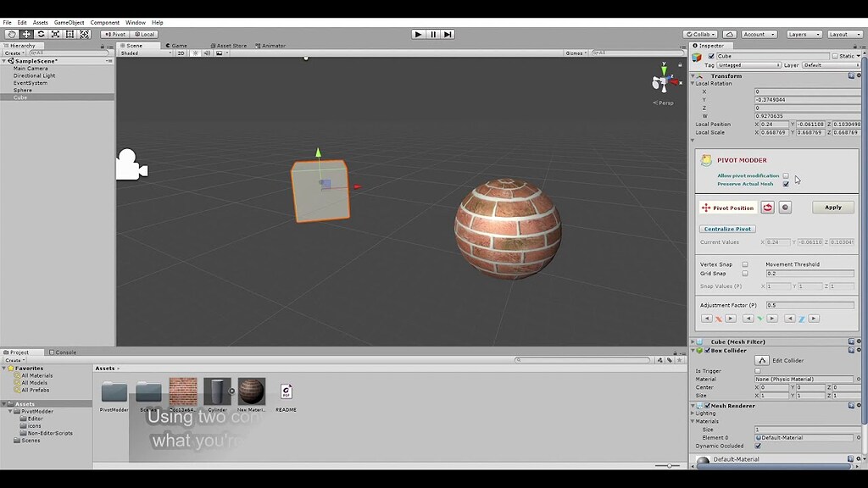This screenshot has height=488, width=868.
Task: Open the Gizmos dropdown
Action: [x=575, y=52]
